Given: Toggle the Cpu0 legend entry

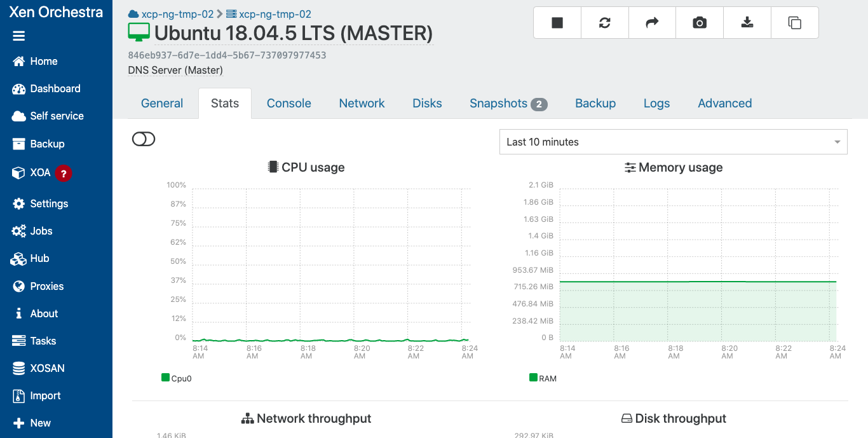Looking at the screenshot, I should [177, 378].
